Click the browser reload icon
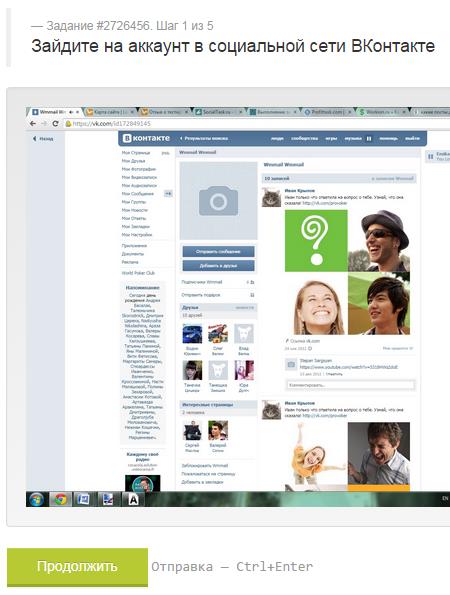 click(x=55, y=124)
